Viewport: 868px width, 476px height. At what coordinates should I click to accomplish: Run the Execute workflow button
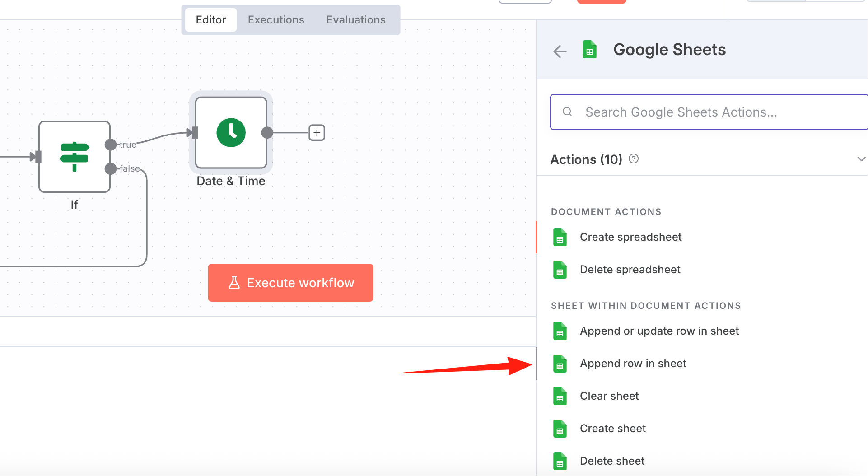291,283
